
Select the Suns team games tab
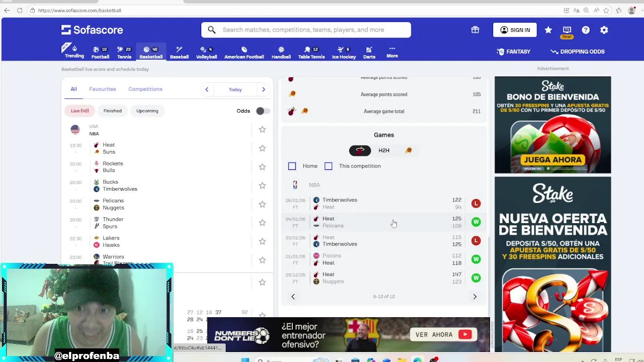point(408,150)
